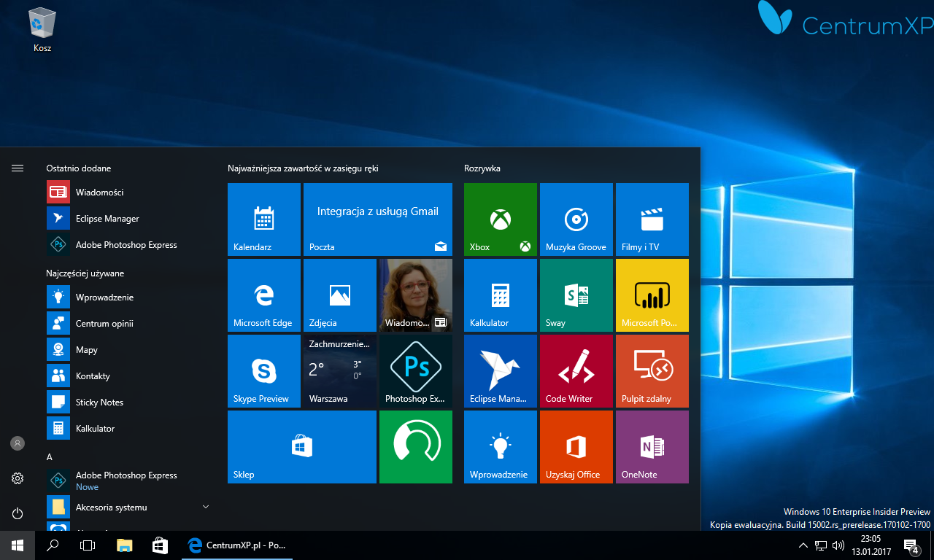The height and width of the screenshot is (560, 934).
Task: Open Kalkulator in most used list
Action: pos(128,429)
